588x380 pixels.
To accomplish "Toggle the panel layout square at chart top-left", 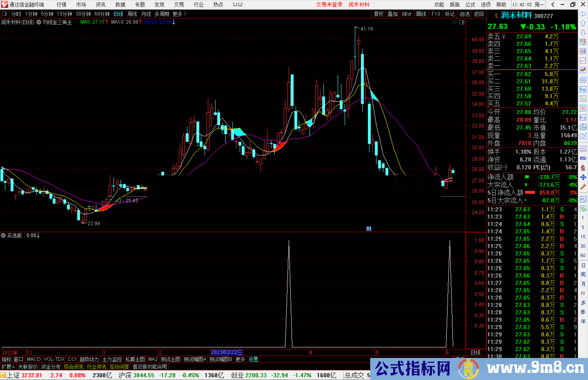I will tap(4, 14).
